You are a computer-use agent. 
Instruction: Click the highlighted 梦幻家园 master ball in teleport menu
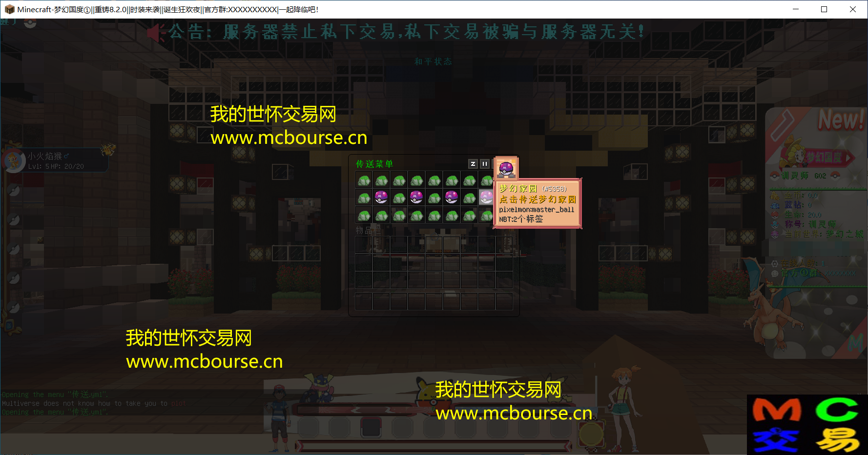[x=486, y=198]
